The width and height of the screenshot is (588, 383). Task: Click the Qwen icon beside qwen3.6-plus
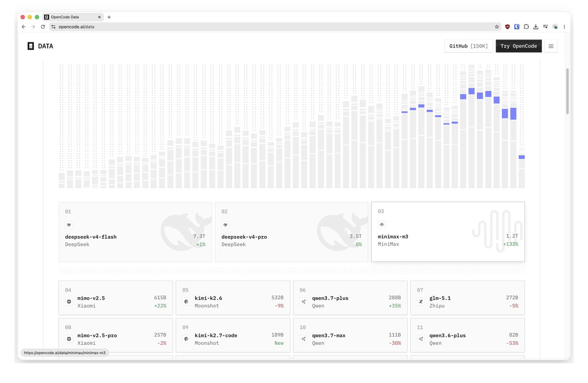(421, 339)
